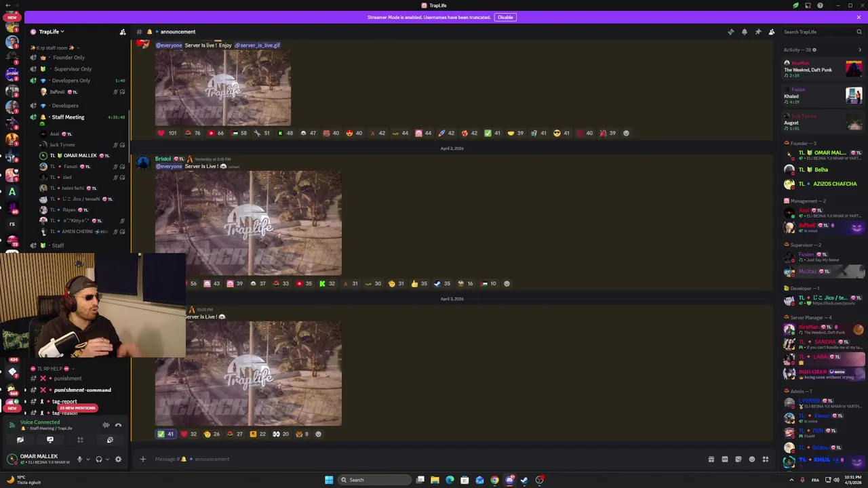868x488 pixels.
Task: Mute the microphone in user panel
Action: tap(79, 460)
